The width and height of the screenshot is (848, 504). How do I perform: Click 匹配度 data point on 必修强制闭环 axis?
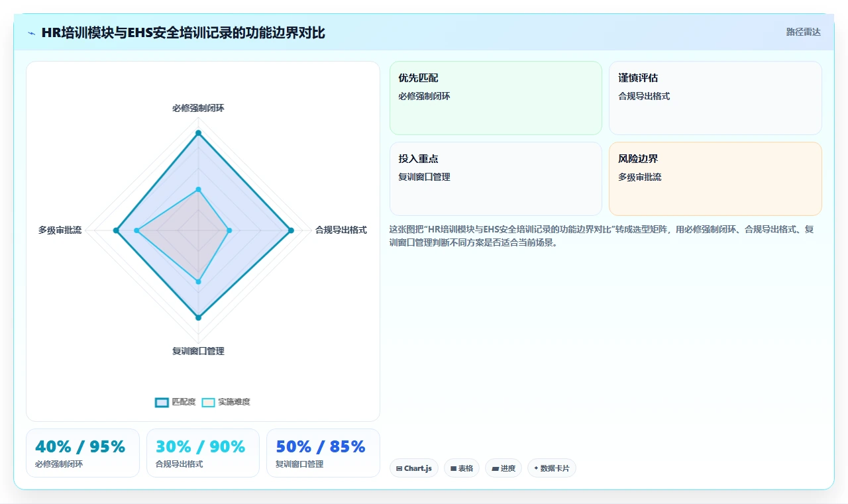coord(198,133)
